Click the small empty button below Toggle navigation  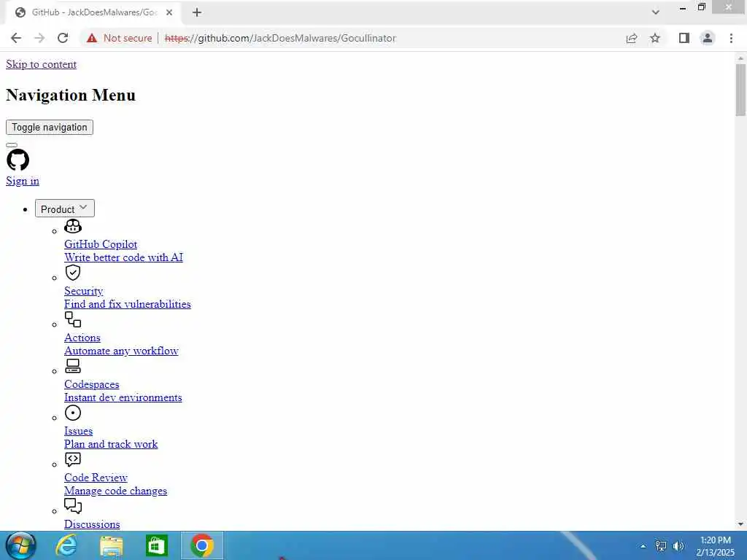point(12,145)
